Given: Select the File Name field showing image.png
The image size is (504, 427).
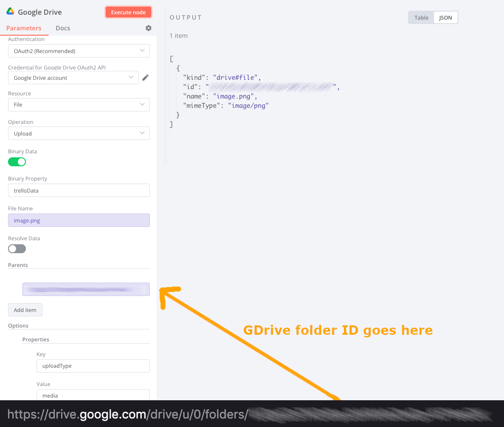Looking at the screenshot, I should [78, 220].
